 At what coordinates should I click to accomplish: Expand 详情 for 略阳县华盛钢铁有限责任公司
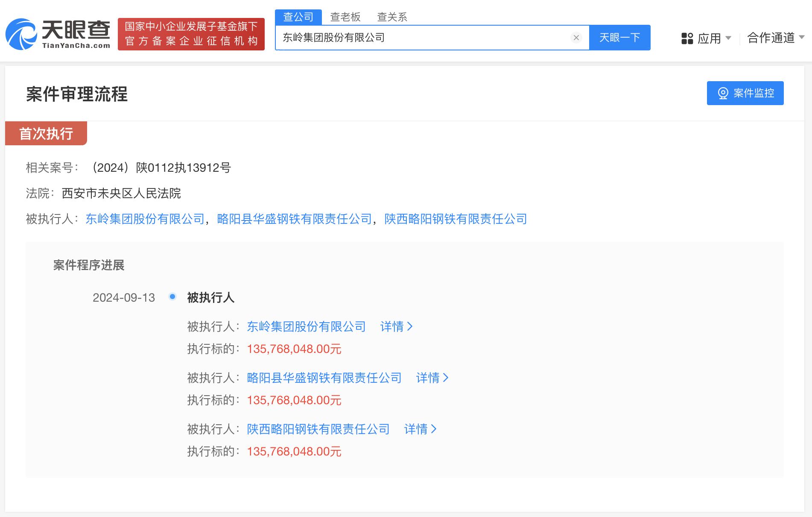point(432,378)
